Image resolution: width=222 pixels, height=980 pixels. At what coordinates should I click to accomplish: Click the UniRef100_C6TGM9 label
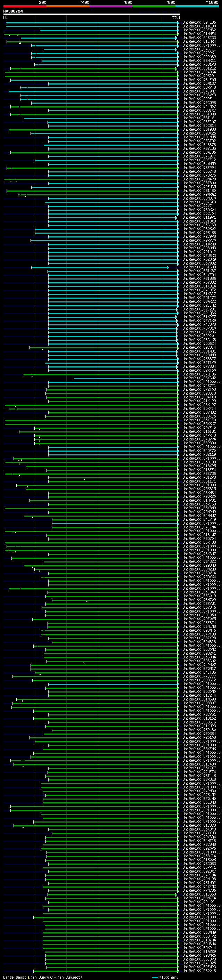(199, 267)
